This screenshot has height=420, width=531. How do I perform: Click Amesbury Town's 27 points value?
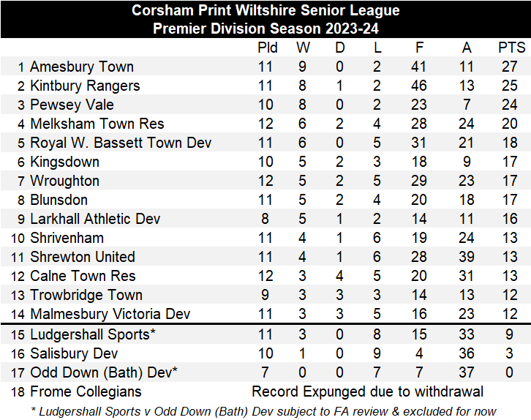pyautogui.click(x=511, y=67)
